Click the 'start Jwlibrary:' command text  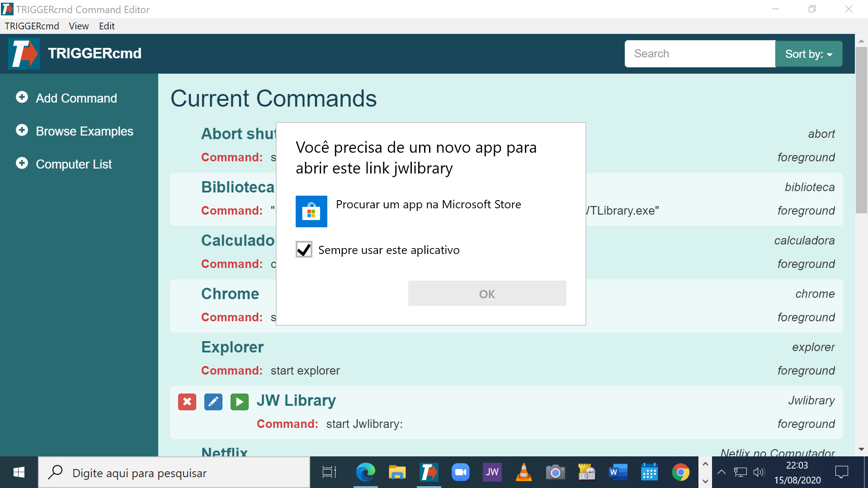pyautogui.click(x=364, y=424)
